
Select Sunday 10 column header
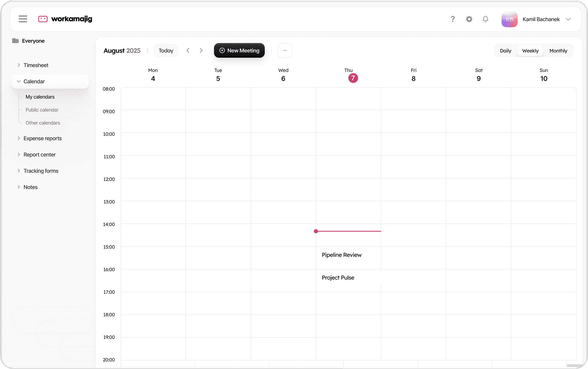tap(544, 75)
